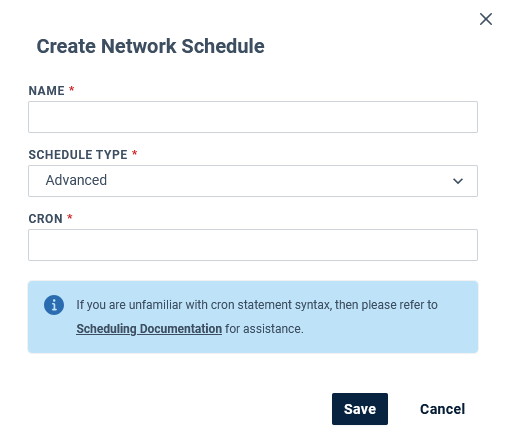Click the blue info circle icon
This screenshot has height=436, width=512.
pos(54,305)
